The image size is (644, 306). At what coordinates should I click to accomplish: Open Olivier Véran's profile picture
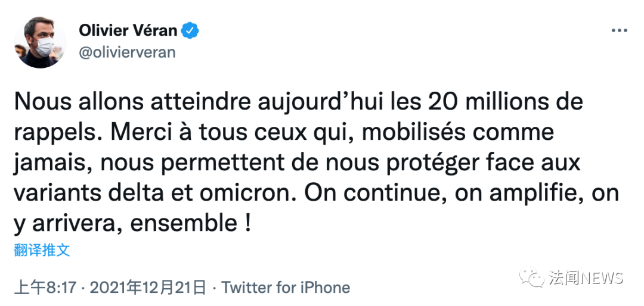(41, 42)
